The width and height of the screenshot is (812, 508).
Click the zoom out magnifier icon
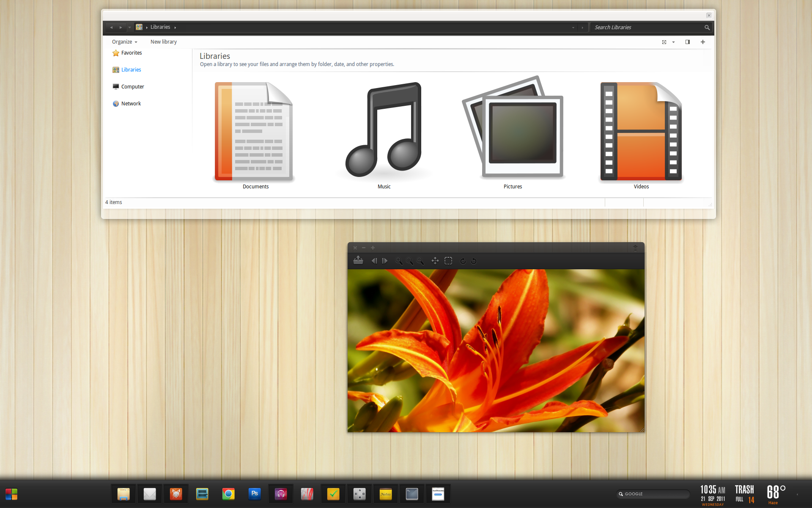pyautogui.click(x=420, y=261)
